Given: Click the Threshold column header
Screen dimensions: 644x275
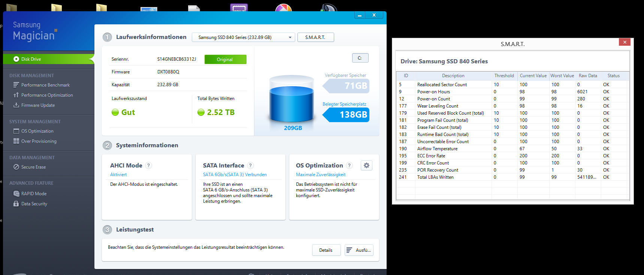Looking at the screenshot, I should point(504,76).
